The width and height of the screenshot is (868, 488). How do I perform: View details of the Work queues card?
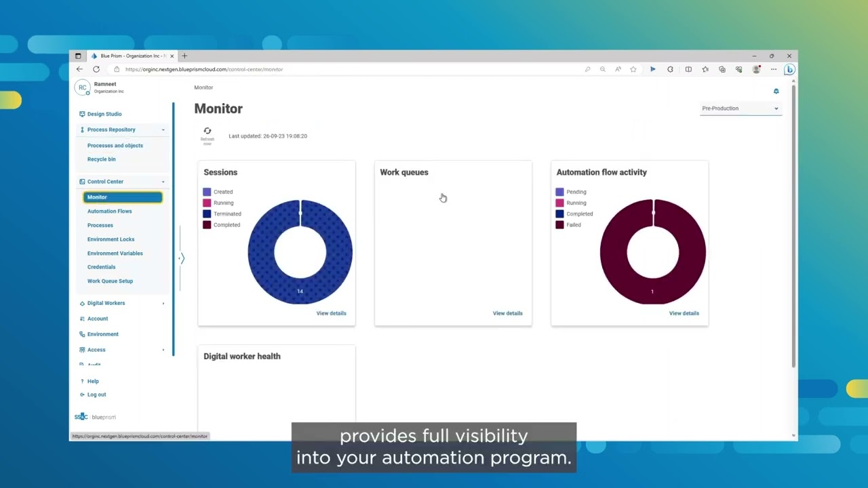[507, 313]
